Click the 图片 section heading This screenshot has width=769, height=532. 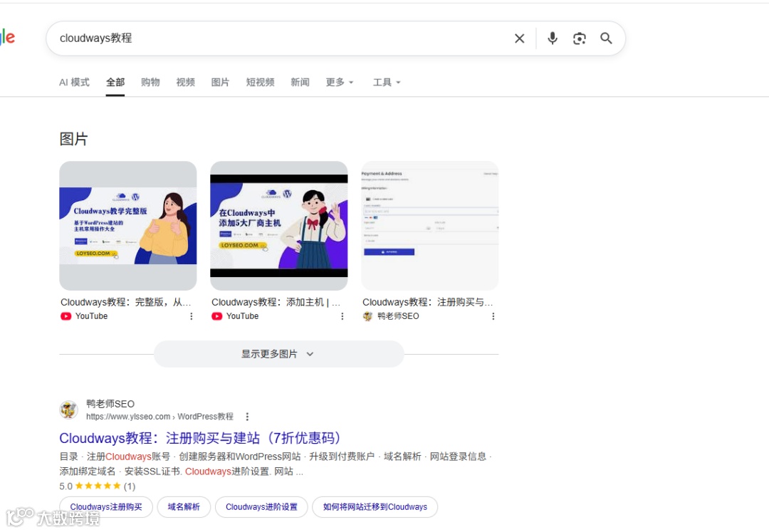point(73,139)
